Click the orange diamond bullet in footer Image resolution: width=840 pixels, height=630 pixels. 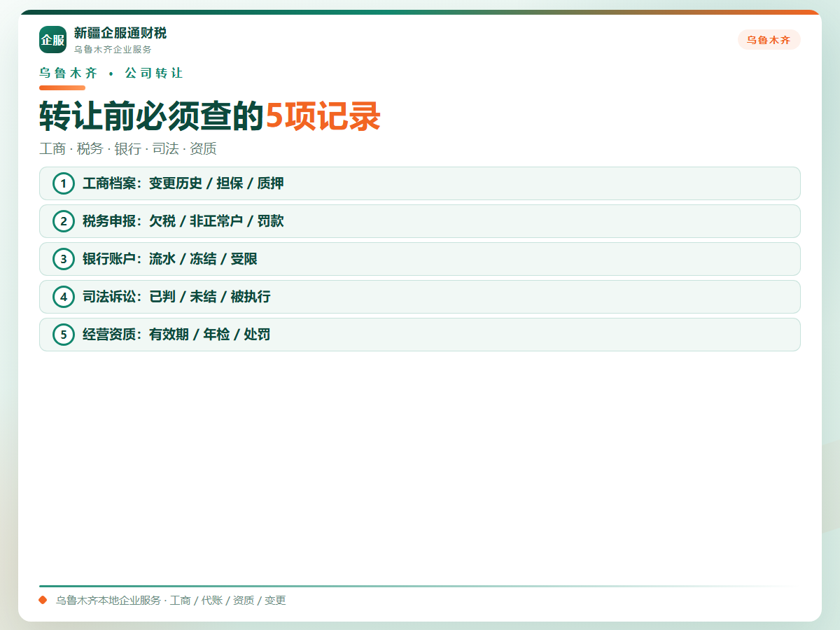[43, 600]
